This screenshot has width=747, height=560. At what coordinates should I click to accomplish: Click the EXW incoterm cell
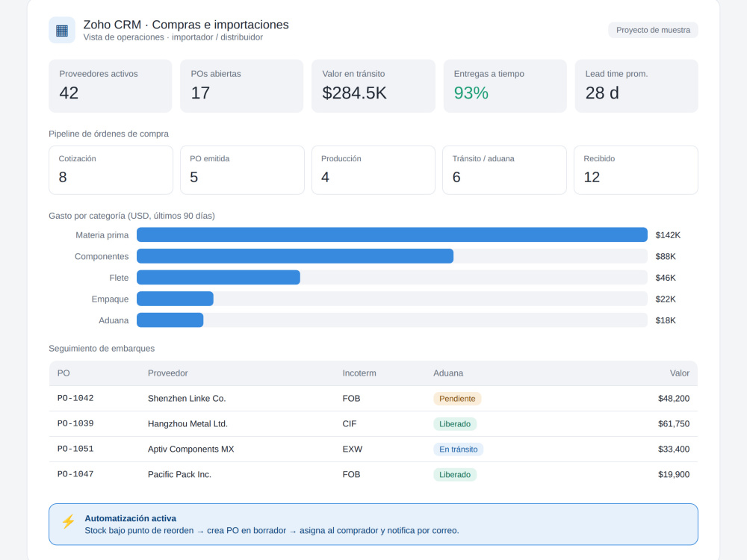click(352, 449)
